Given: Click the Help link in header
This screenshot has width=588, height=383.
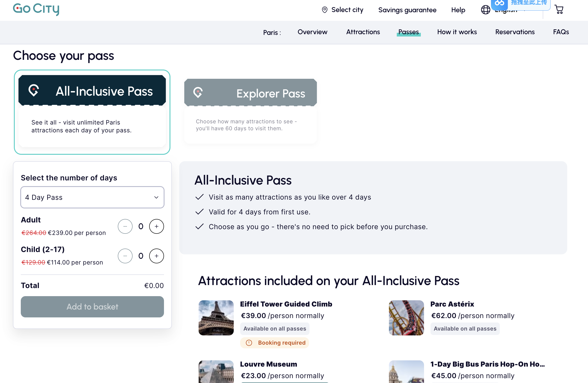Looking at the screenshot, I should 458,10.
